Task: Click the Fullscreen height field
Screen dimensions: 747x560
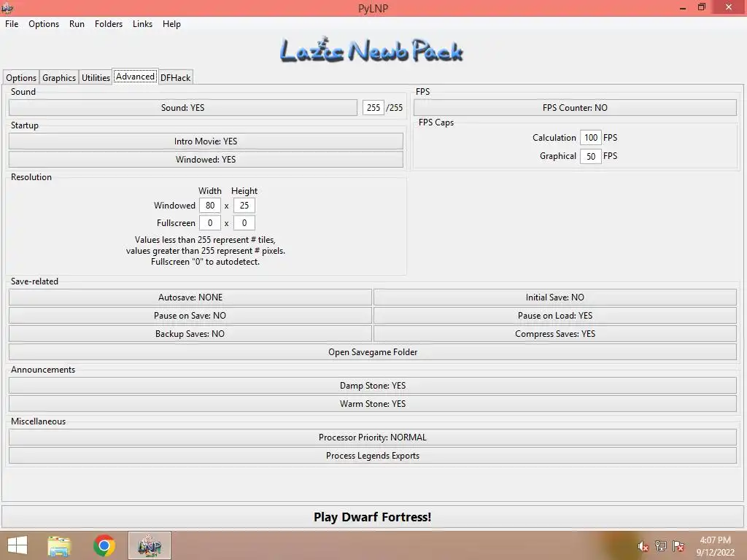Action: 244,223
